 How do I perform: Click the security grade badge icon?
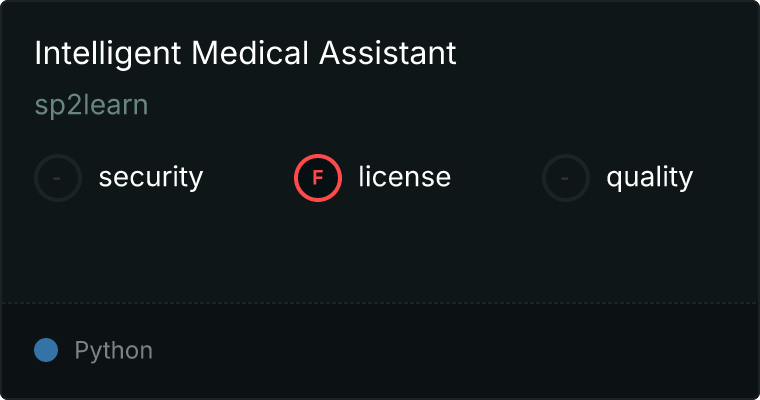click(x=58, y=178)
